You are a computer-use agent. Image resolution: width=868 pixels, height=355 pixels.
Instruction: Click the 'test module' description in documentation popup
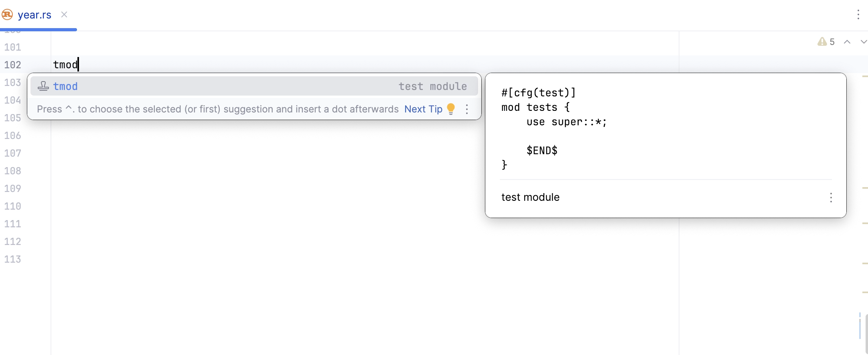pyautogui.click(x=530, y=197)
